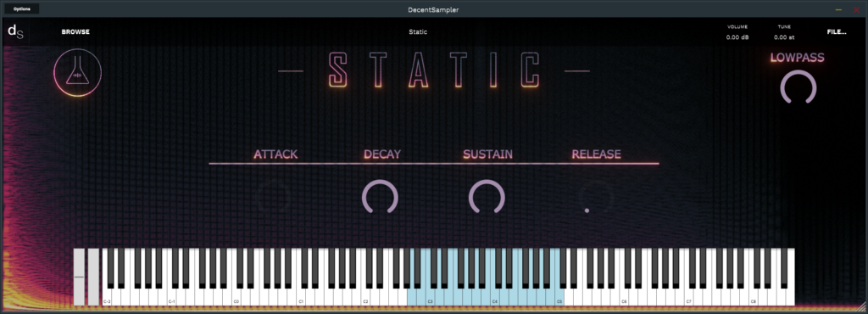The width and height of the screenshot is (868, 314).
Task: Play the C3 key on keyboard
Action: click(431, 297)
